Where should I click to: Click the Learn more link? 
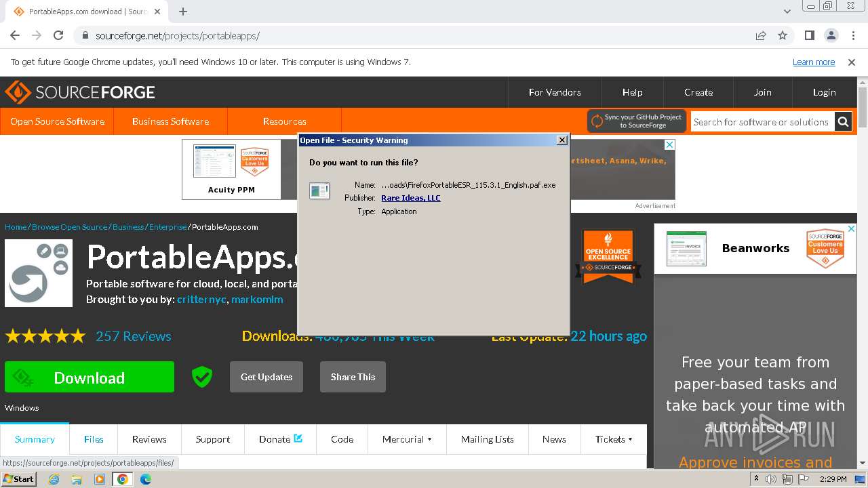point(814,62)
